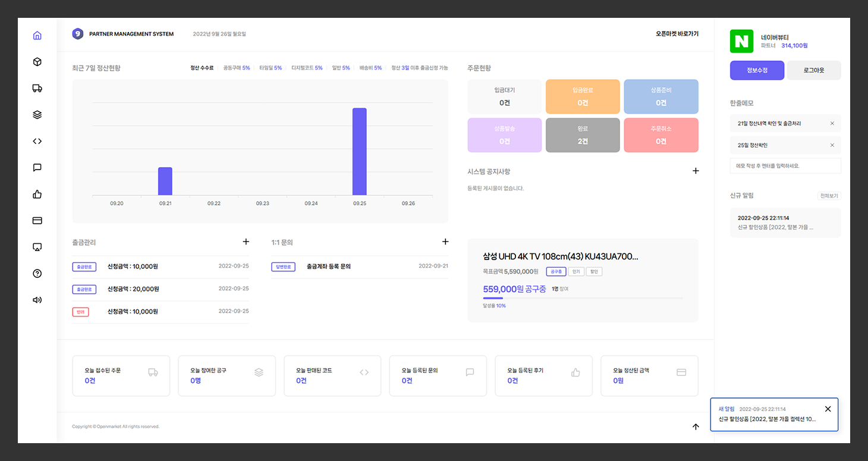Click the megaphone speaker sidebar icon
Screen dimensions: 868x461
[x=37, y=300]
